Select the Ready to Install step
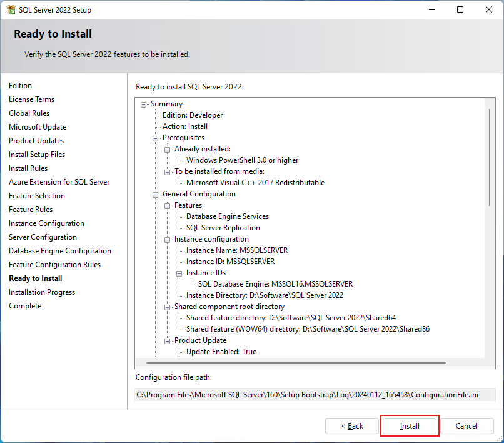504x443 pixels. point(36,278)
